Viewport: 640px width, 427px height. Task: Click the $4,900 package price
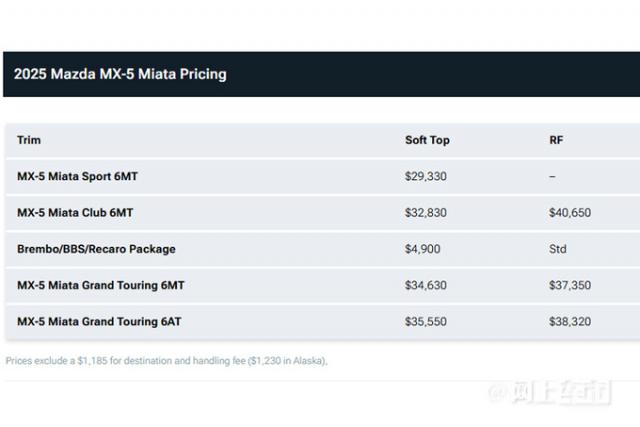pyautogui.click(x=422, y=249)
